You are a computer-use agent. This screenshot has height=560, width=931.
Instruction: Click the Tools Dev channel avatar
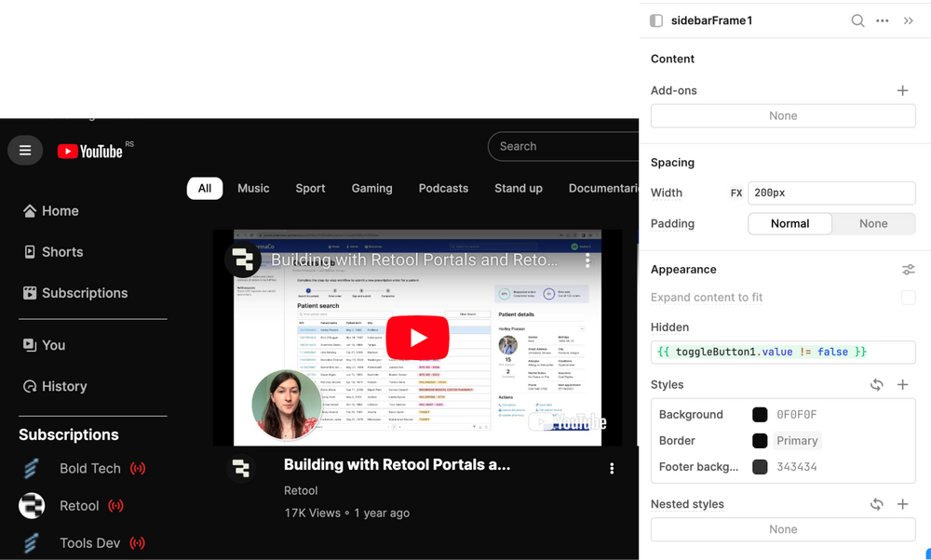(32, 543)
